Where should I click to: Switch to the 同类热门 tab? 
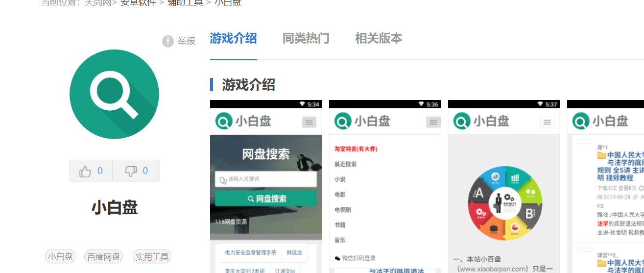click(306, 39)
